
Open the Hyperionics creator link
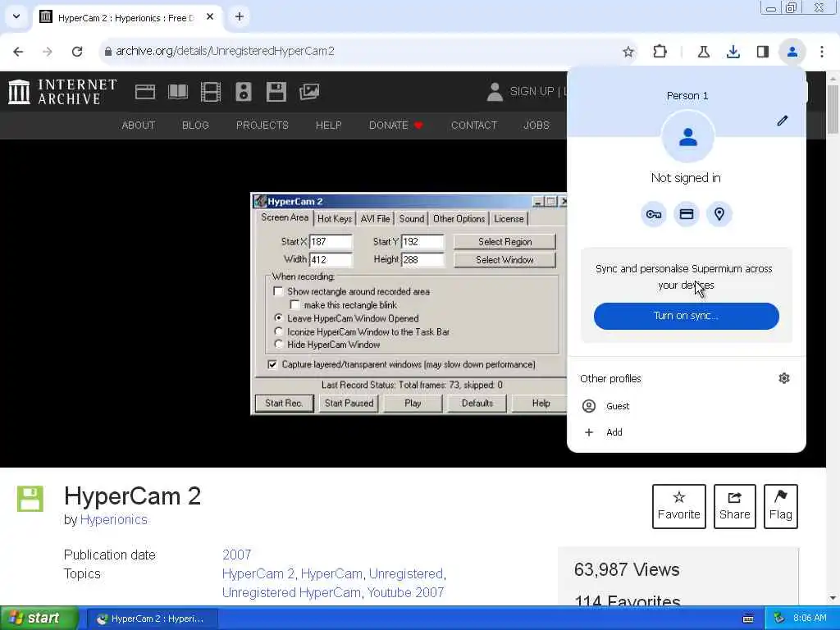(113, 519)
